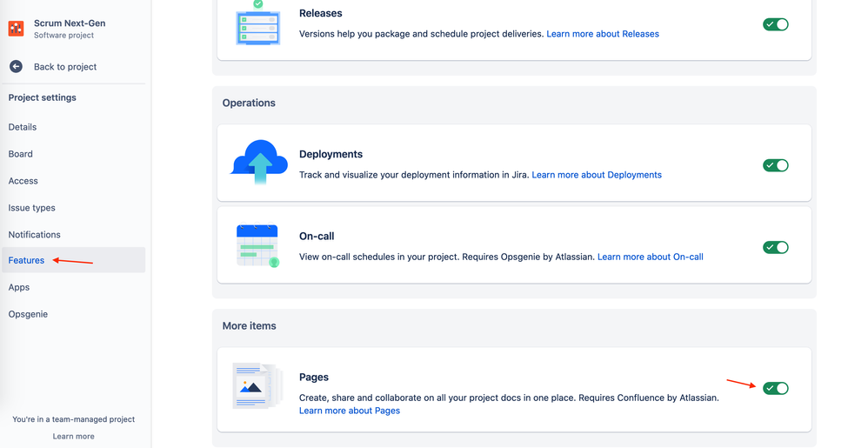This screenshot has width=868, height=448.
Task: Open Learn more about Releases link
Action: click(603, 34)
